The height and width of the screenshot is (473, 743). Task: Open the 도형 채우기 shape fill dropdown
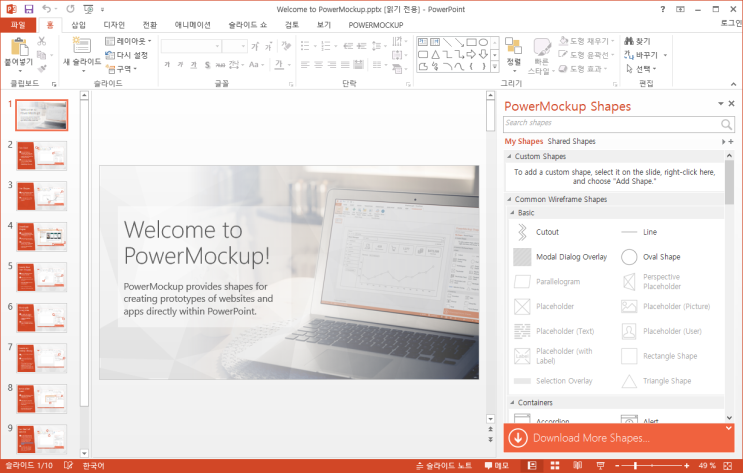587,41
